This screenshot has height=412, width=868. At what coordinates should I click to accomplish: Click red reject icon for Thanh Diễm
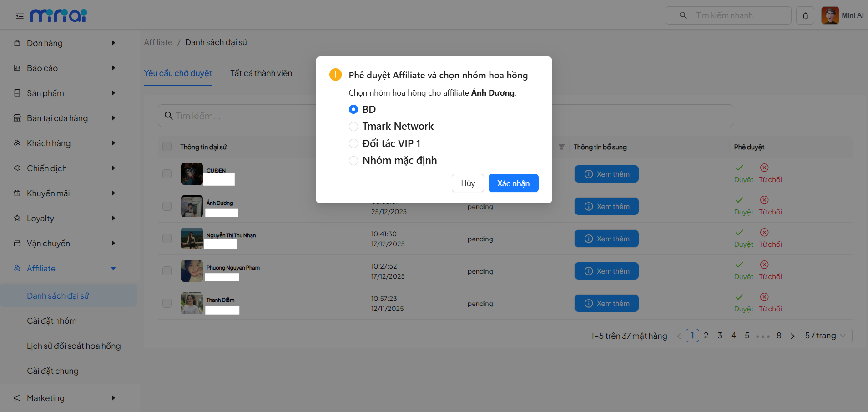(x=764, y=297)
